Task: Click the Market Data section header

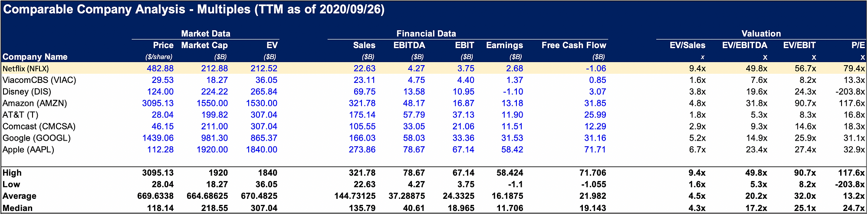Action: tap(206, 33)
